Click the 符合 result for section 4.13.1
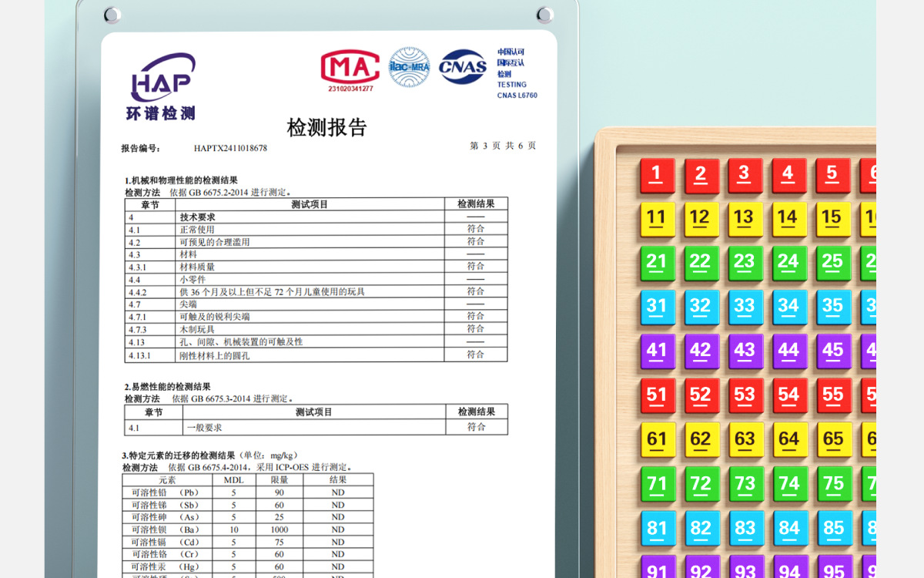This screenshot has width=924, height=578. pos(476,355)
